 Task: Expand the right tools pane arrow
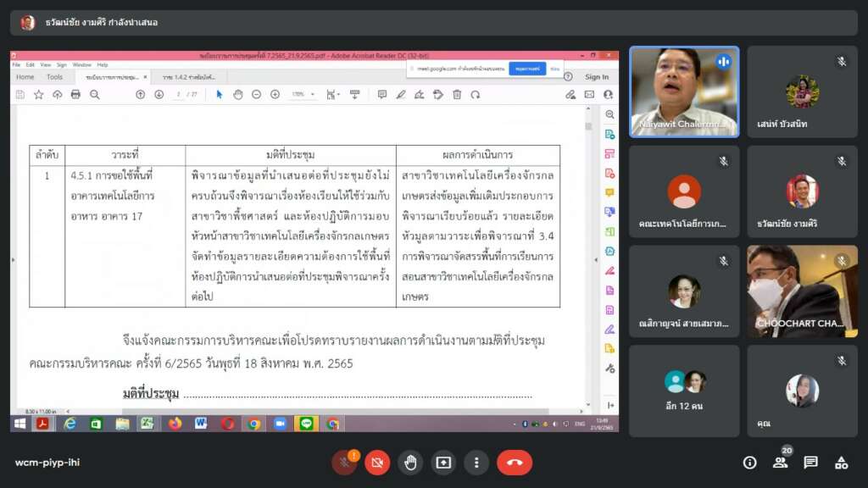click(x=596, y=259)
